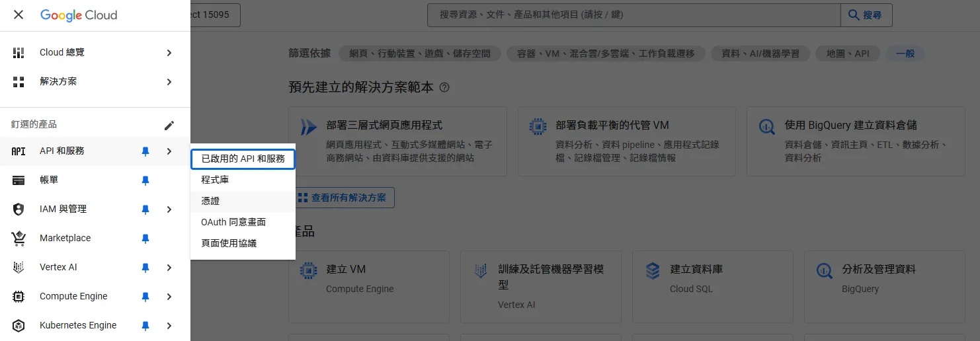Unpin Kubernetes Engine using its pin icon
980x341 pixels.
pos(145,326)
